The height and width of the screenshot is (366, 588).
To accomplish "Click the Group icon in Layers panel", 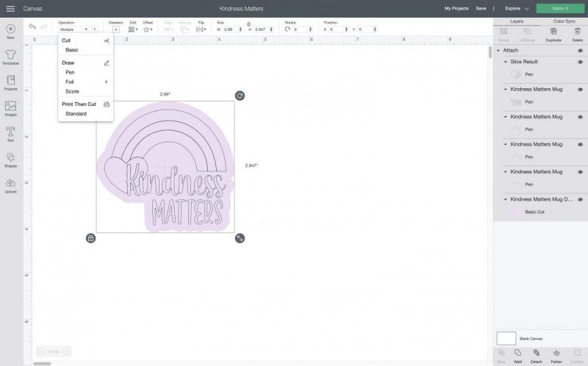I will tap(503, 32).
